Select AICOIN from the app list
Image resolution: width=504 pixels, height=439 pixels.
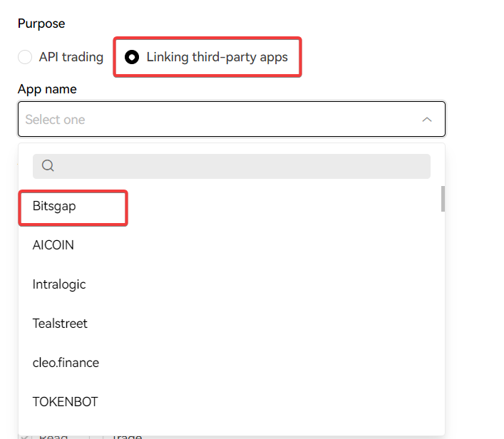(53, 245)
